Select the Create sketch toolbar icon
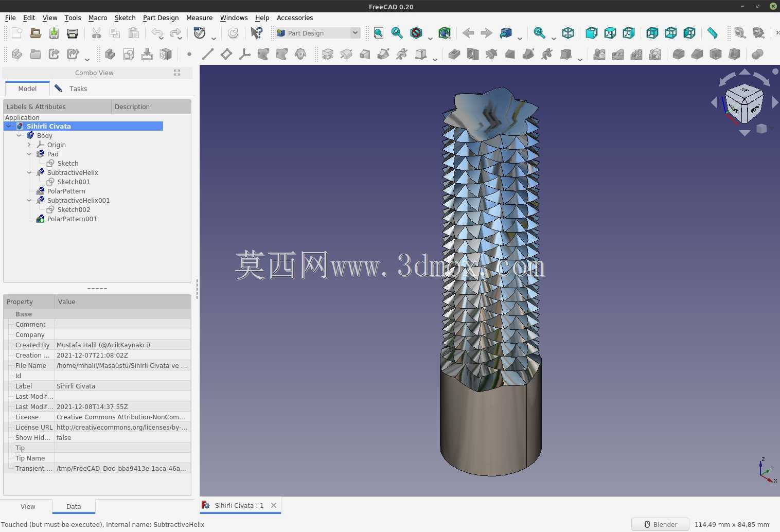This screenshot has width=780, height=532. (129, 54)
